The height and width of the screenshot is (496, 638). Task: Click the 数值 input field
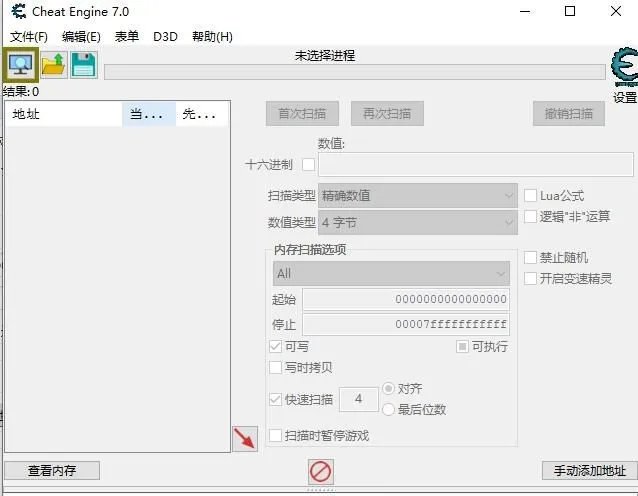(476, 164)
